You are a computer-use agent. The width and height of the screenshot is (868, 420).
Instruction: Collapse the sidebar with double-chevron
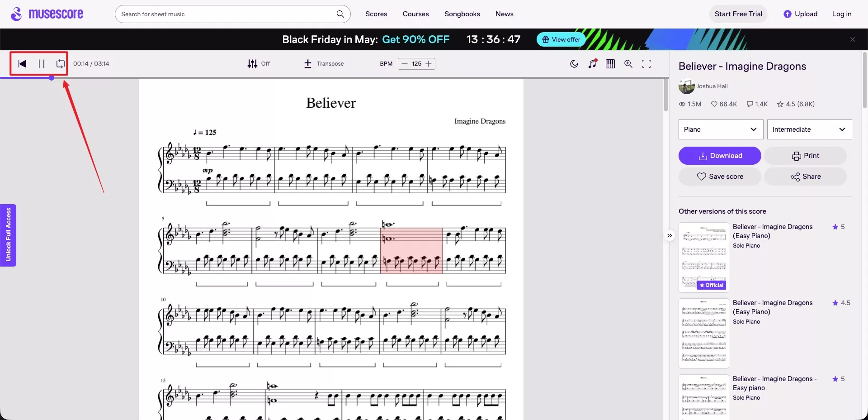[670, 235]
